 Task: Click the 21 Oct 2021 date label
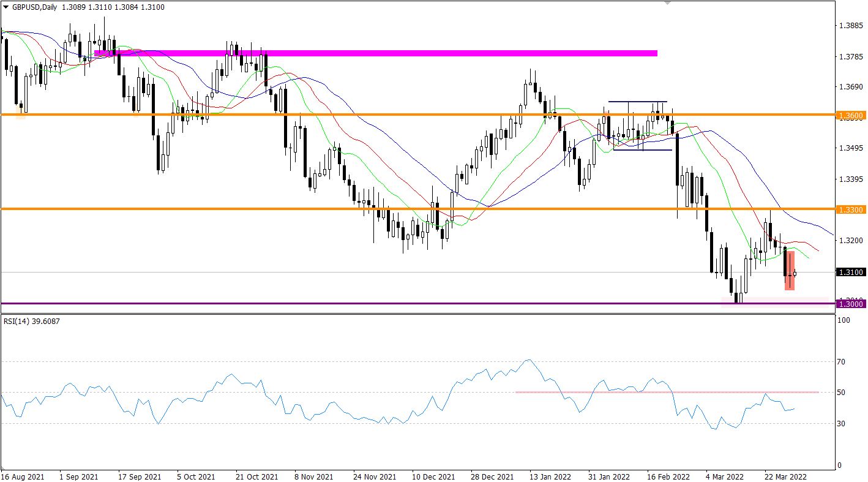[256, 476]
